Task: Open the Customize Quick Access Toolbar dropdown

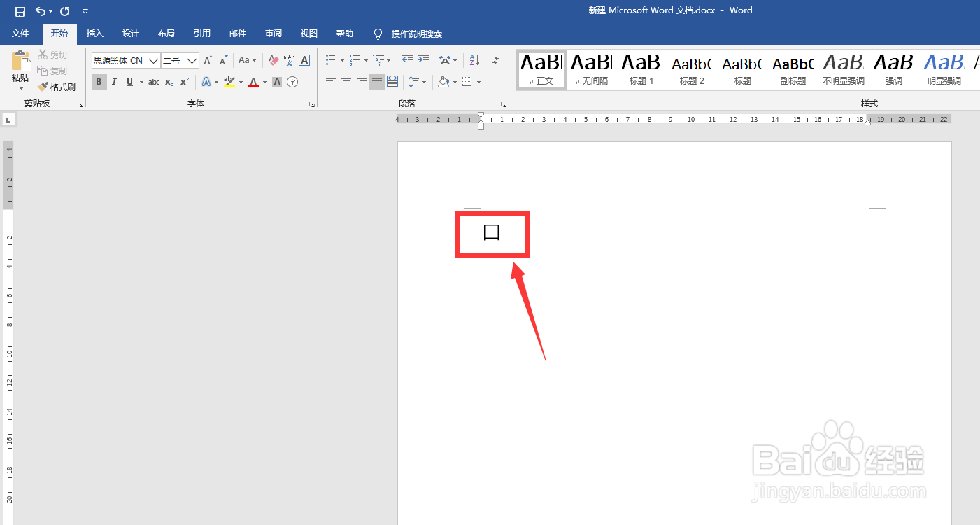Action: click(x=85, y=11)
